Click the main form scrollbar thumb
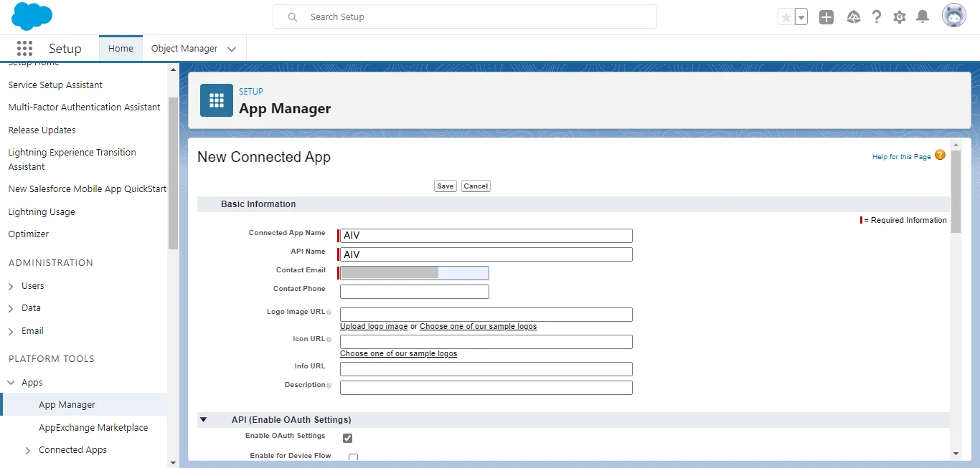The height and width of the screenshot is (468, 980). click(x=956, y=191)
